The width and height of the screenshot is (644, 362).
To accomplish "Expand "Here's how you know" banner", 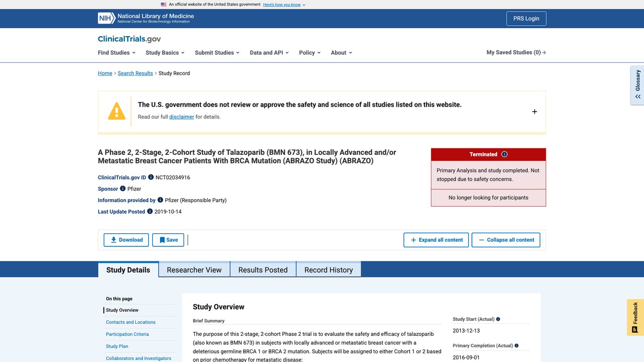I will pos(284,5).
